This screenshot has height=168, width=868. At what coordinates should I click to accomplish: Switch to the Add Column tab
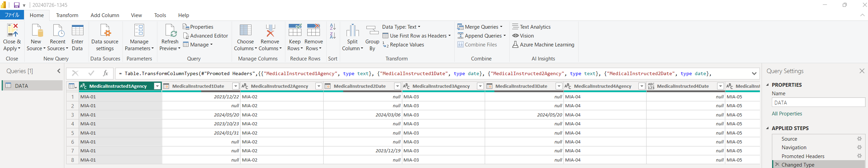[x=105, y=15]
